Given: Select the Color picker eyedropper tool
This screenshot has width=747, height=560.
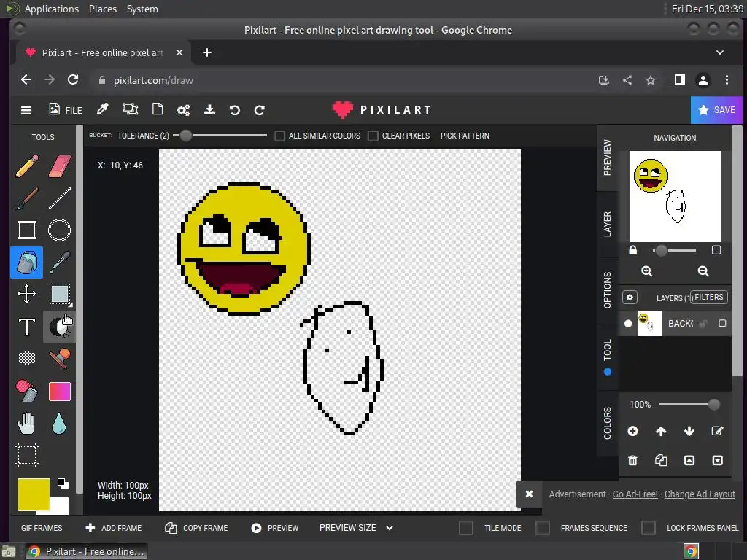Looking at the screenshot, I should click(60, 262).
